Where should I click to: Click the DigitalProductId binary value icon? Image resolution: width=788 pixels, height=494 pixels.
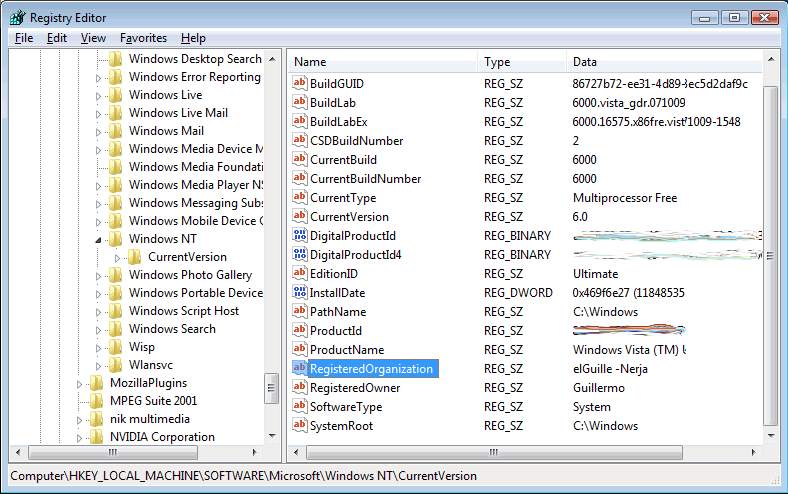[300, 235]
